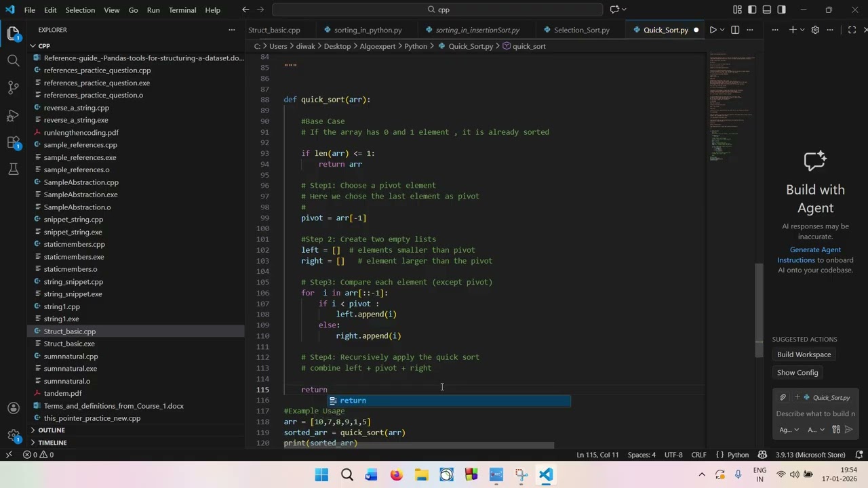Screen dimensions: 868x488
Task: Switch to the Selection_Sort.py tab
Action: 581,30
